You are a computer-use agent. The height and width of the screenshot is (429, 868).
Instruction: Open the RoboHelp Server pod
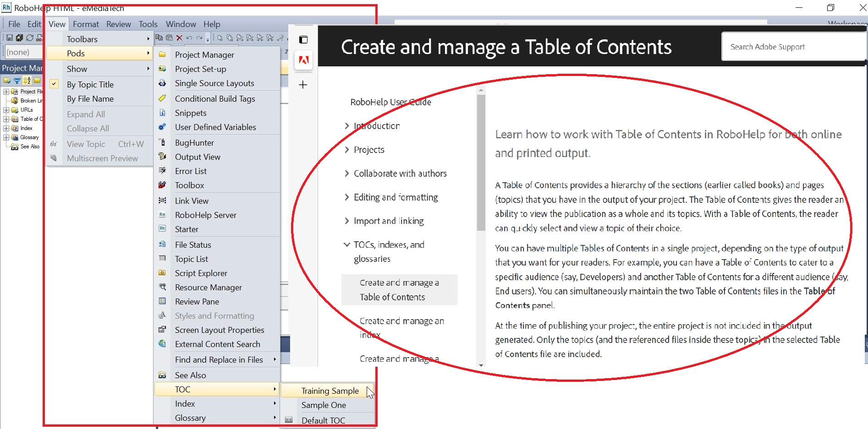coord(217,215)
